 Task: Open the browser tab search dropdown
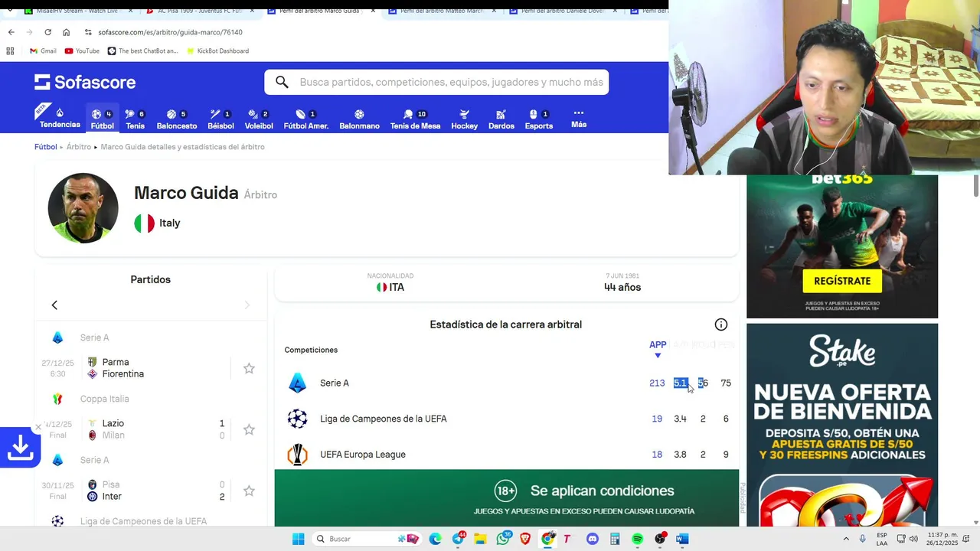[9, 11]
